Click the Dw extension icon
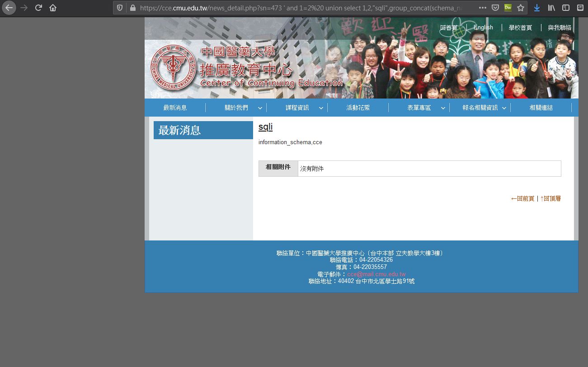This screenshot has height=367, width=588. pos(508,8)
